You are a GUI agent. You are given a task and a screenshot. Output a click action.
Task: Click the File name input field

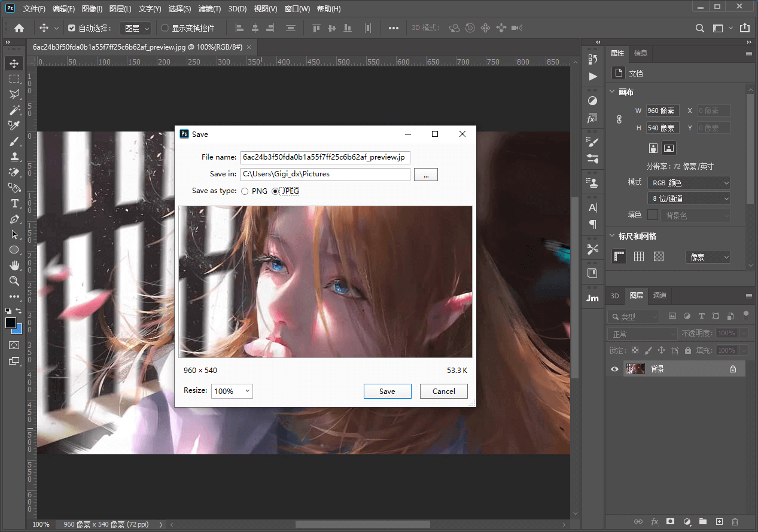pyautogui.click(x=325, y=157)
